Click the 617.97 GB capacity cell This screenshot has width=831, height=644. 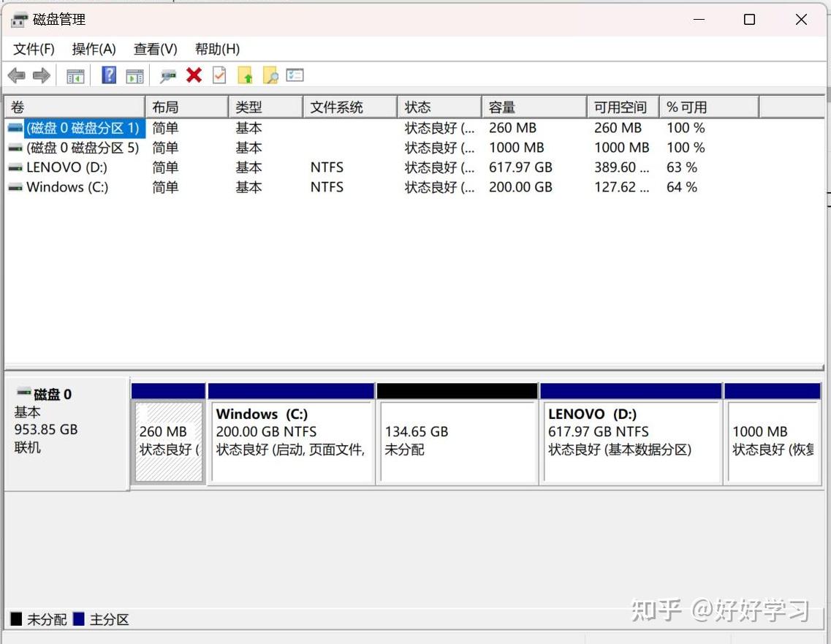520,167
